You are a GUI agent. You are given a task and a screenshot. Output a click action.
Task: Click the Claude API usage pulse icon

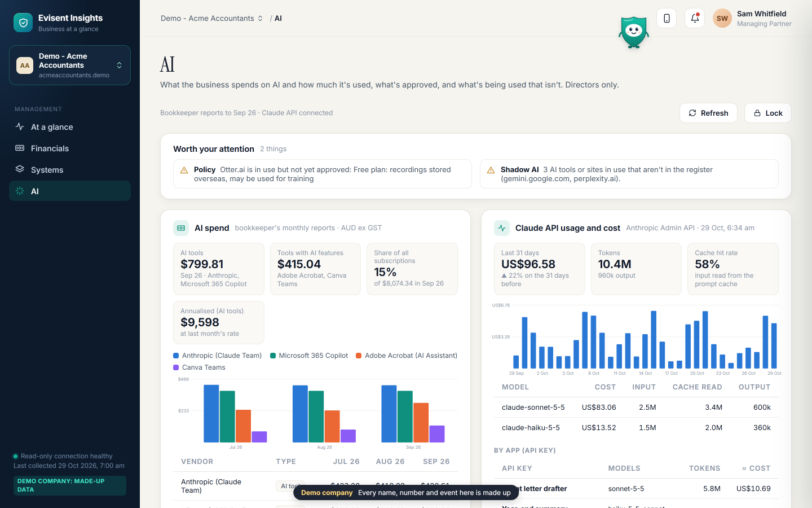pos(502,228)
